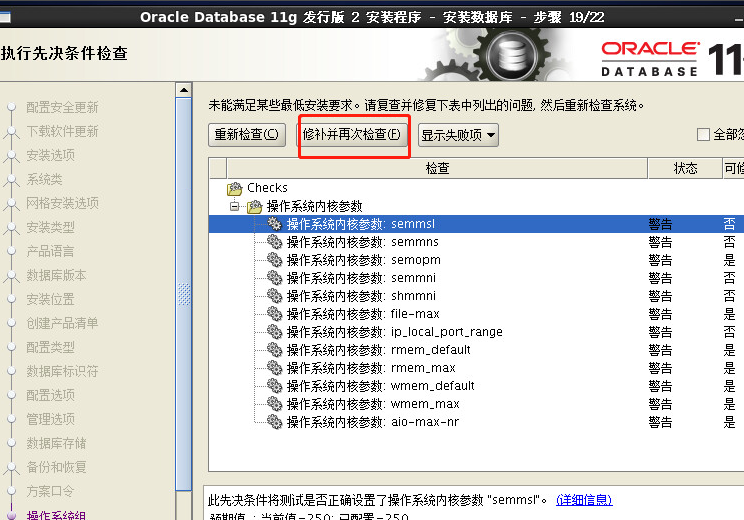The image size is (744, 520).
Task: Click the 修补并再次检查(F) button
Action: coord(352,135)
